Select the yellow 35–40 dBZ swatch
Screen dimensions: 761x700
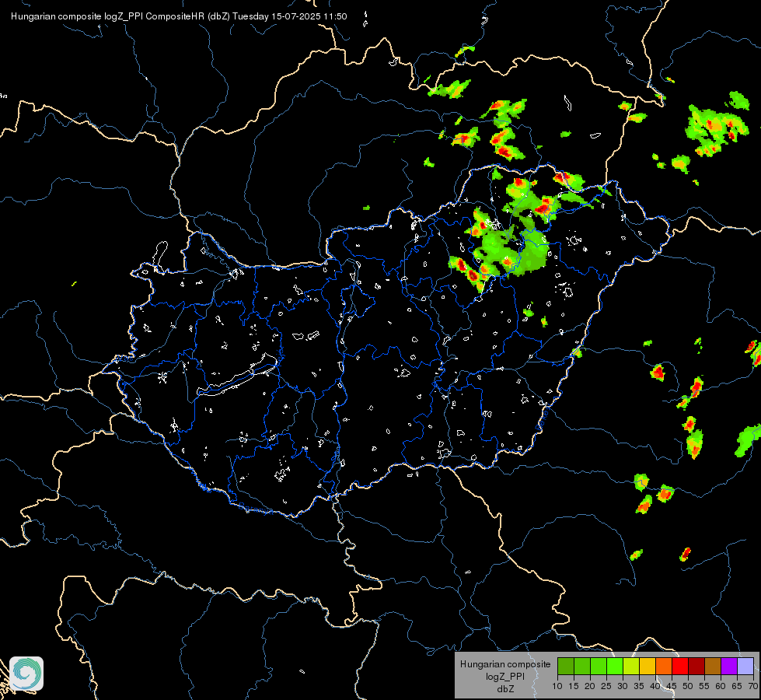pos(648,666)
